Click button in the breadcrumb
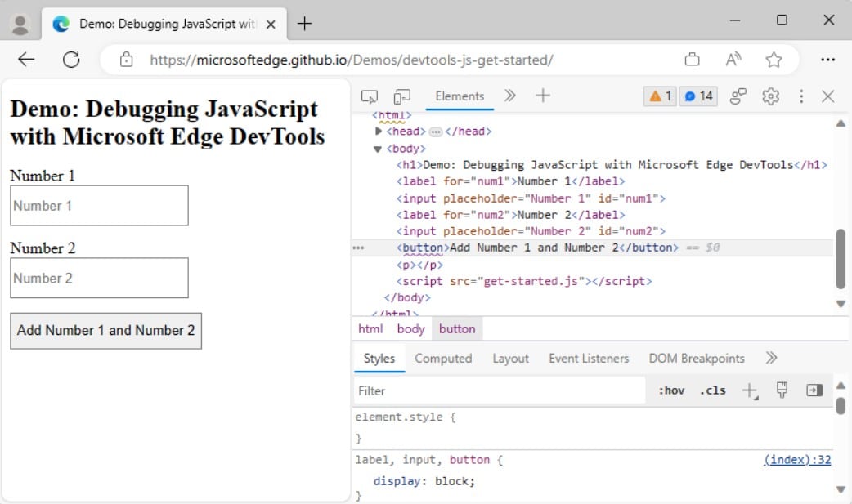This screenshot has width=852, height=504. pyautogui.click(x=457, y=328)
